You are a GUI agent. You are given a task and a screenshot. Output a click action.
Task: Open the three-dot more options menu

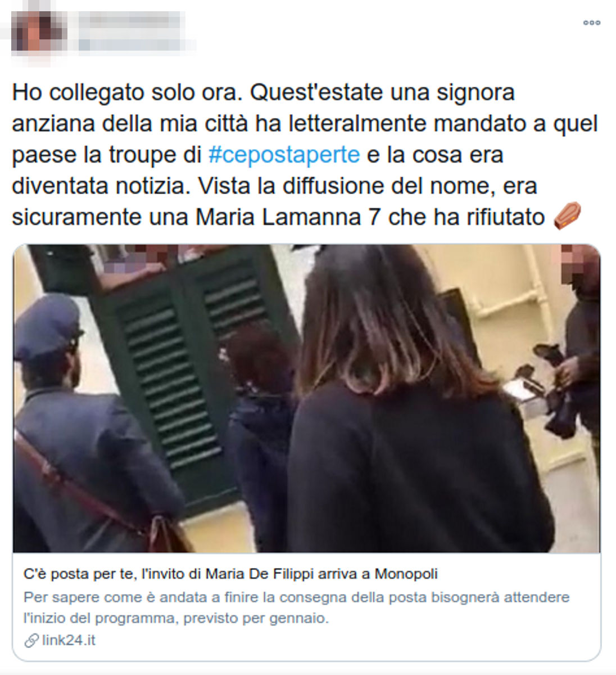pyautogui.click(x=591, y=22)
